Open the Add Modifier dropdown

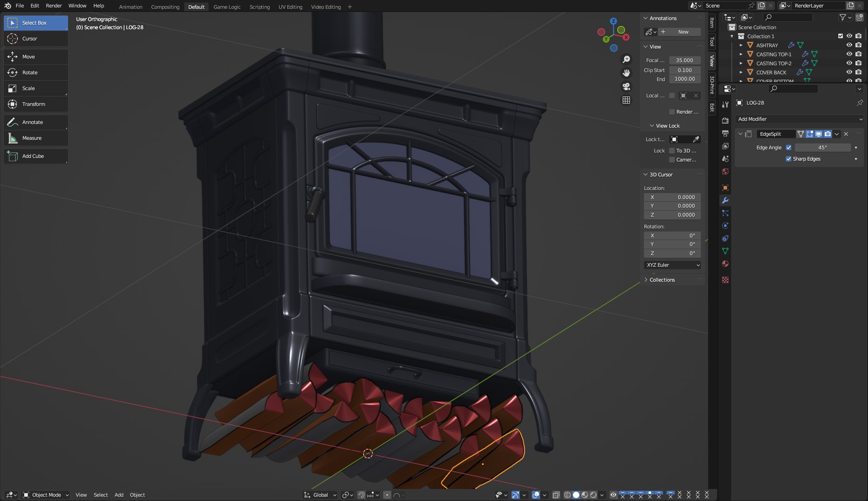coord(799,119)
